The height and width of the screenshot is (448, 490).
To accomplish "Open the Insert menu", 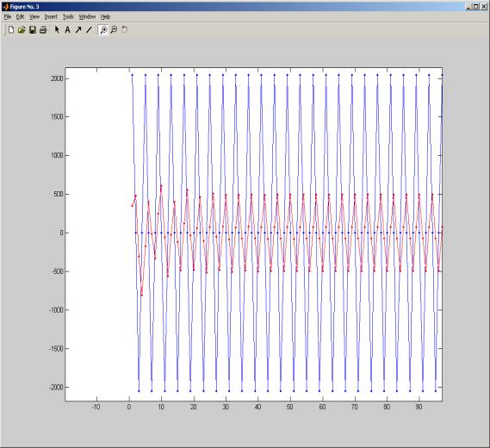I will click(51, 17).
